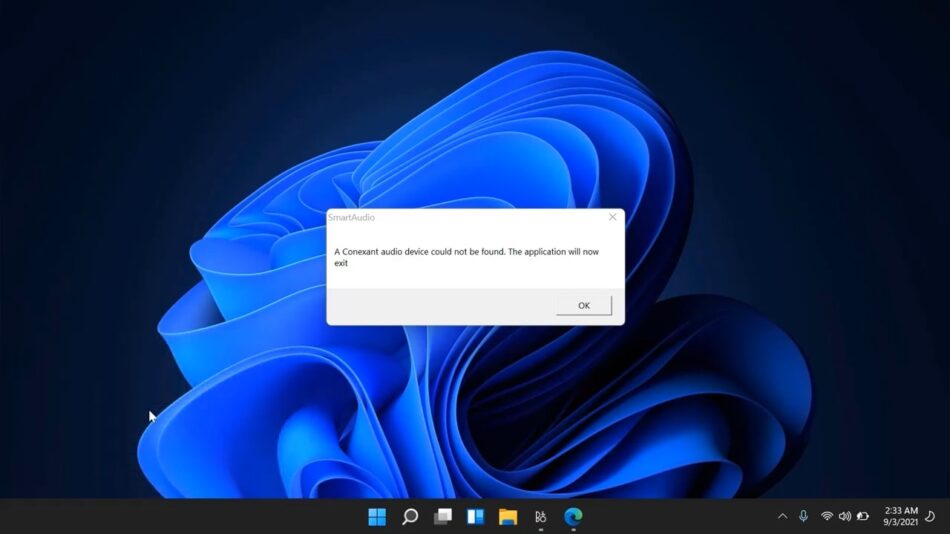Open the Widgets panel
The height and width of the screenshot is (534, 950).
click(476, 516)
